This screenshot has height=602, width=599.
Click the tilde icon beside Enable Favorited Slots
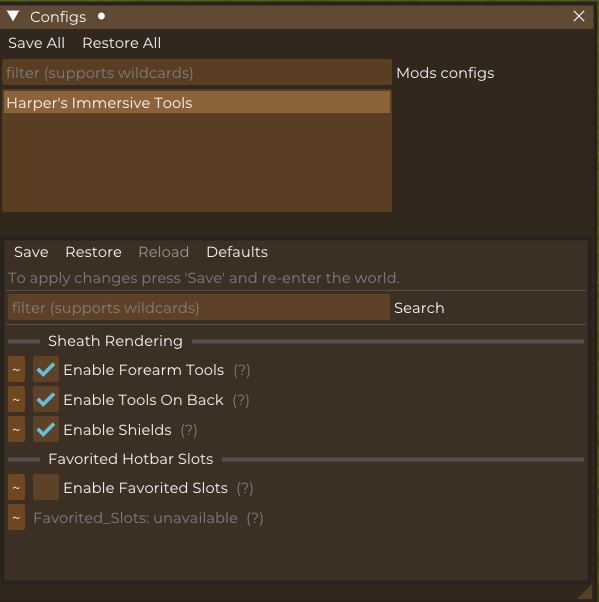[16, 487]
